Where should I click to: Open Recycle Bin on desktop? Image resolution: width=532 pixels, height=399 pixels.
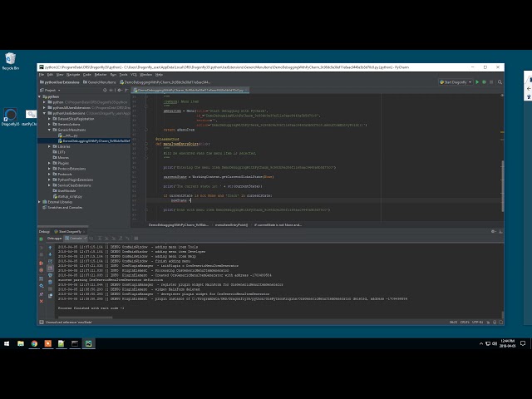pyautogui.click(x=11, y=61)
